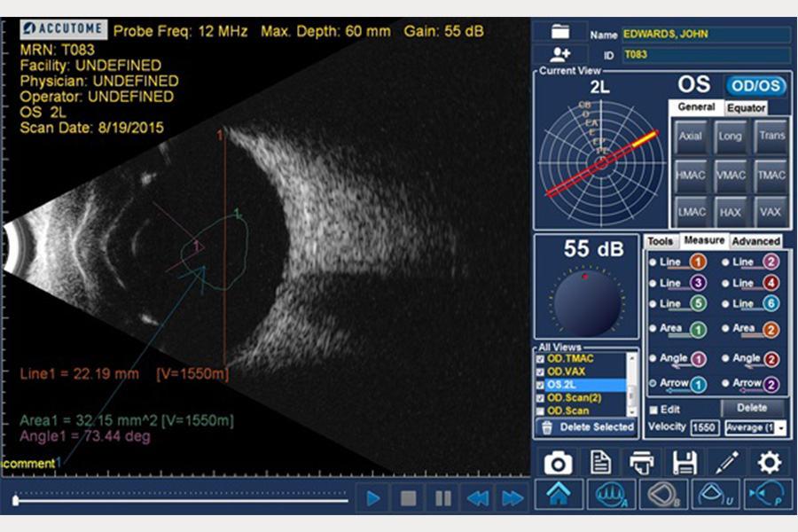
Task: Open the pachymeter mode icon
Action: [x=769, y=494]
